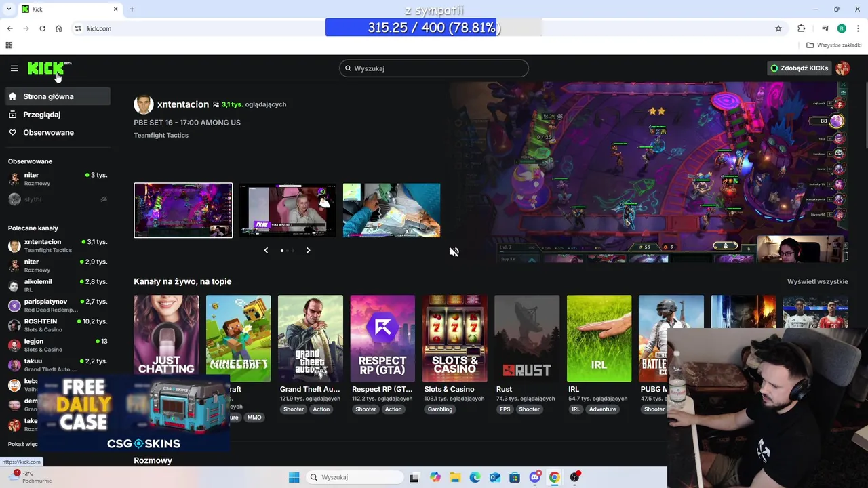Expand the tab search dropdown in Chrome
Viewport: 868px width, 488px height.
[x=9, y=9]
